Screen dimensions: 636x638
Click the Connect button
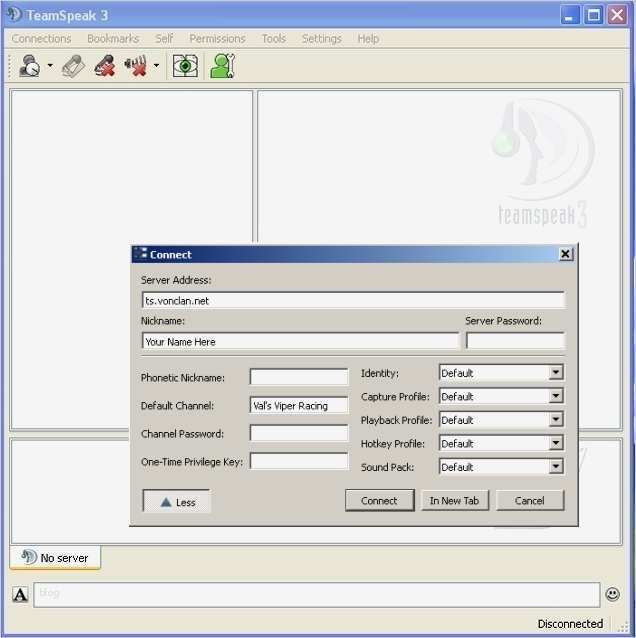pos(380,500)
